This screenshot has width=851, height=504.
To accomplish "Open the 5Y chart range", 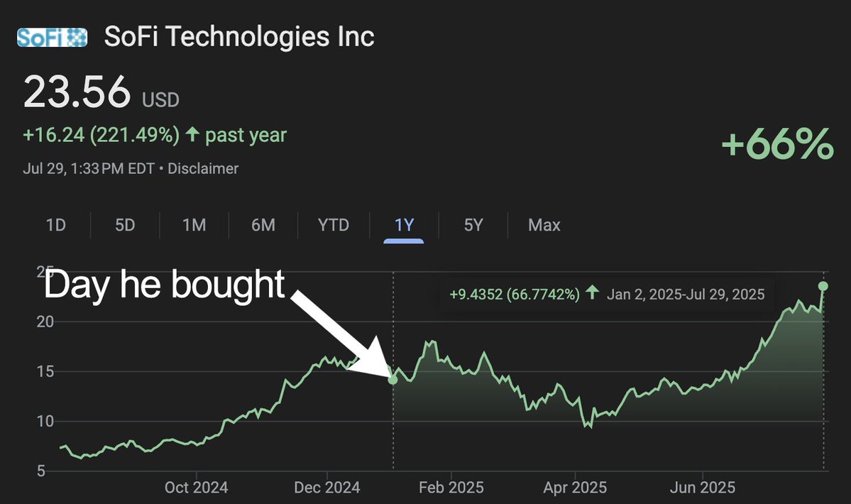I will [x=473, y=226].
